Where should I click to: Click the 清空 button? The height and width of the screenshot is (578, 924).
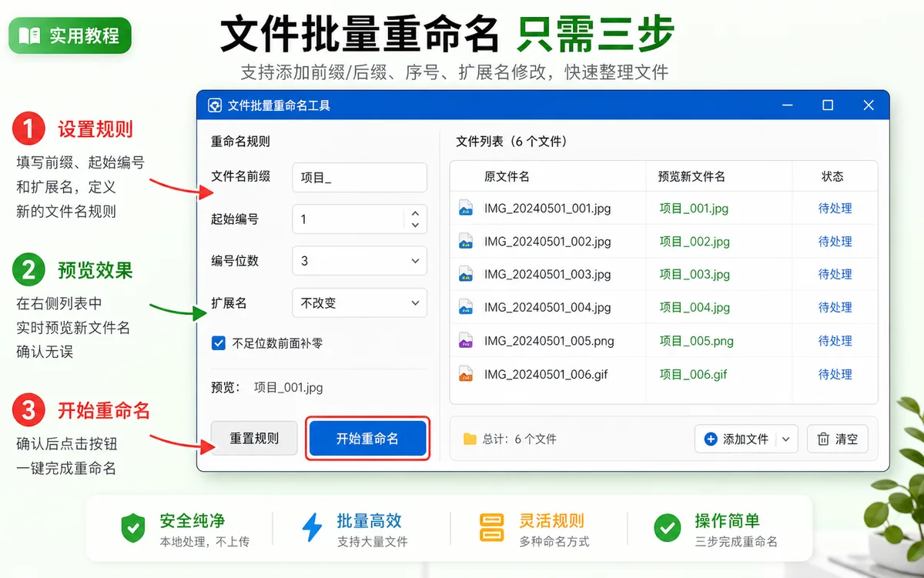click(x=838, y=439)
